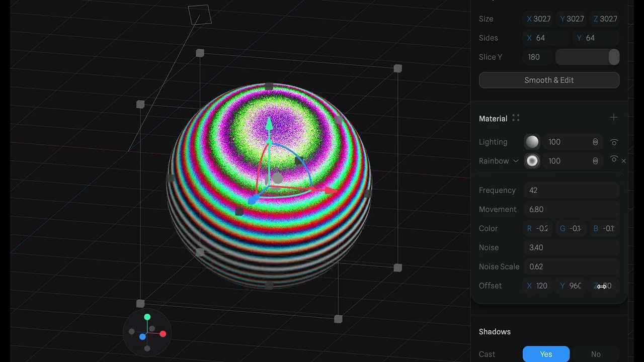644x362 pixels.
Task: Adjust the Slice Y slider handle
Action: (614, 57)
